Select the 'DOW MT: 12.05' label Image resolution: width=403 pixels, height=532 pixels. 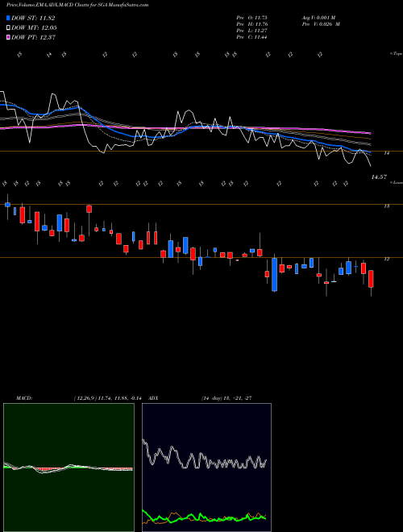pyautogui.click(x=35, y=28)
